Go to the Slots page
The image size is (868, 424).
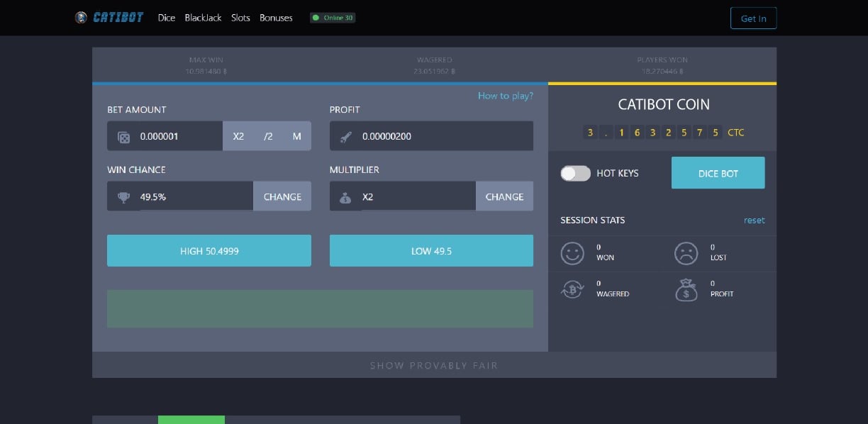(x=240, y=18)
